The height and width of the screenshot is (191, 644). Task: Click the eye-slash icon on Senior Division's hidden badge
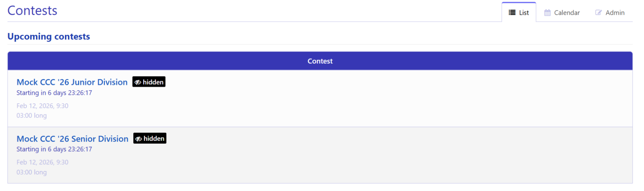coord(139,138)
